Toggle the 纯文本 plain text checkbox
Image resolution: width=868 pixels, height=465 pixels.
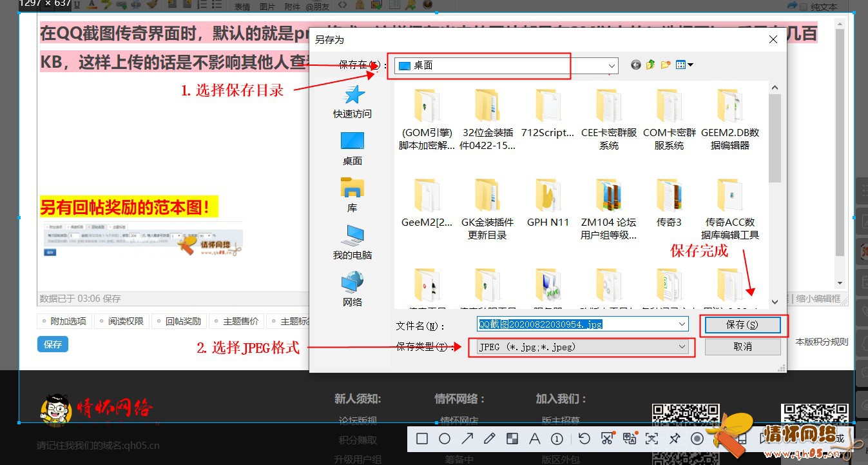[803, 7]
